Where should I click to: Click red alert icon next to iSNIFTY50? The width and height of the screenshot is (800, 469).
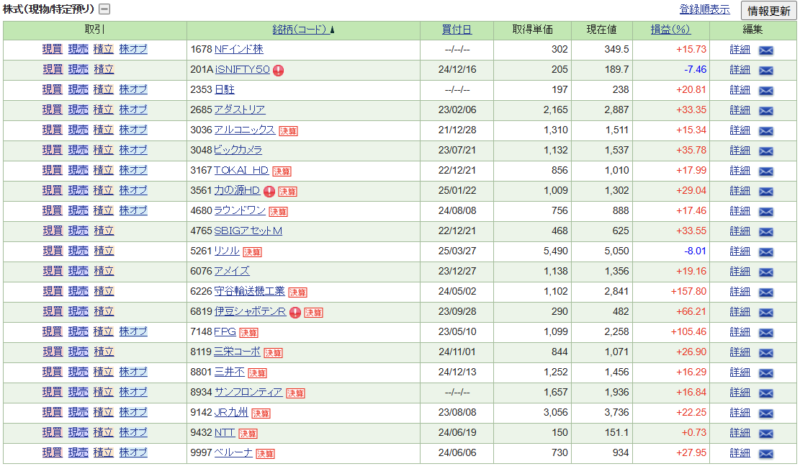[278, 70]
